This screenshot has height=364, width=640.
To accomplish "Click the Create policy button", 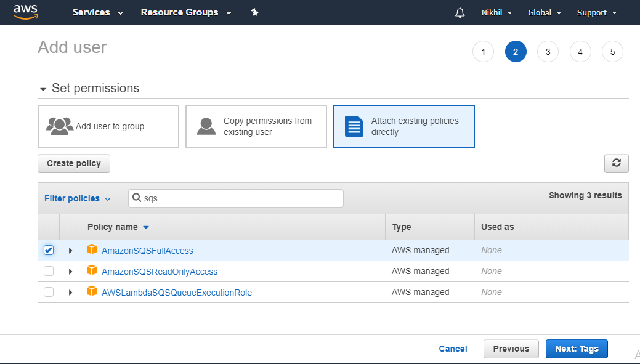I will [74, 163].
